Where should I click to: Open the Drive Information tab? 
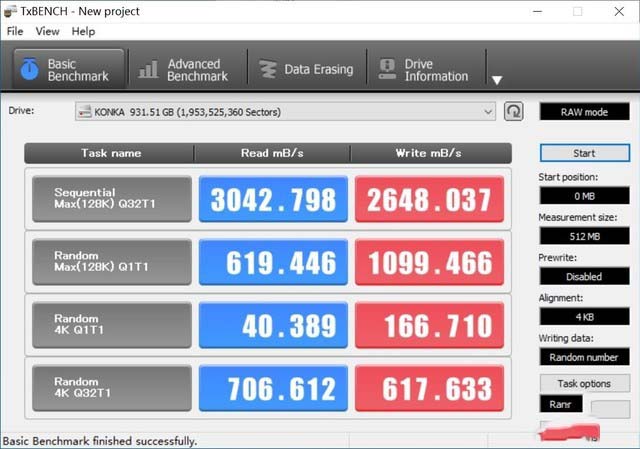coord(426,70)
